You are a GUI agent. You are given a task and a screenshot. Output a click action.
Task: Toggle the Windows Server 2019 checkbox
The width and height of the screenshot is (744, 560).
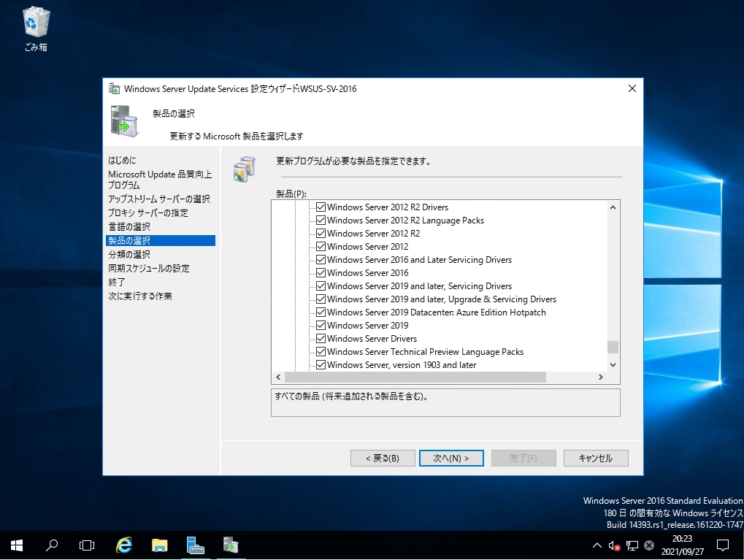tap(321, 325)
